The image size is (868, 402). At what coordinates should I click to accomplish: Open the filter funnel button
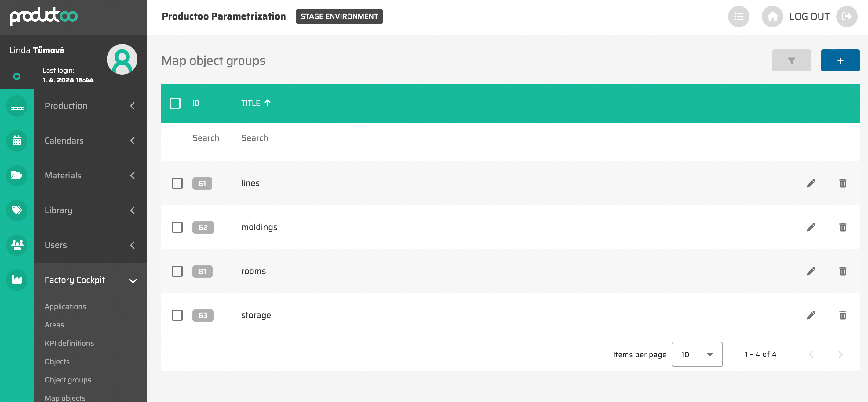click(x=791, y=61)
